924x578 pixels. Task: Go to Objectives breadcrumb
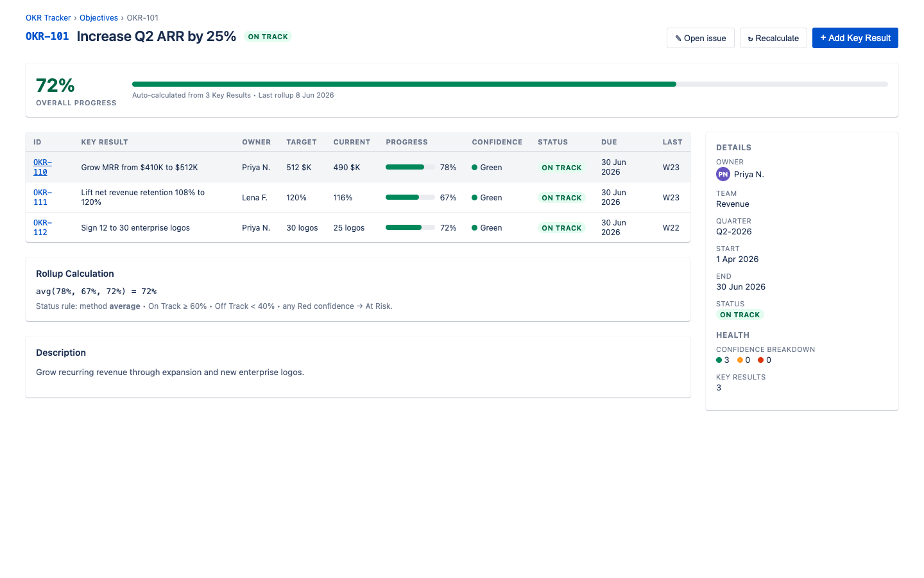click(x=99, y=18)
